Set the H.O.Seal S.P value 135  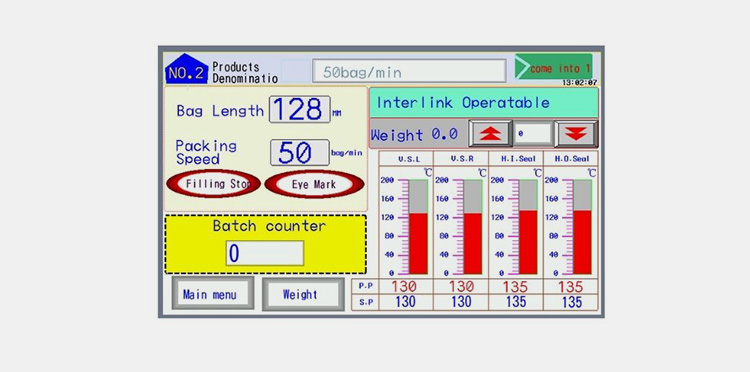pos(571,302)
